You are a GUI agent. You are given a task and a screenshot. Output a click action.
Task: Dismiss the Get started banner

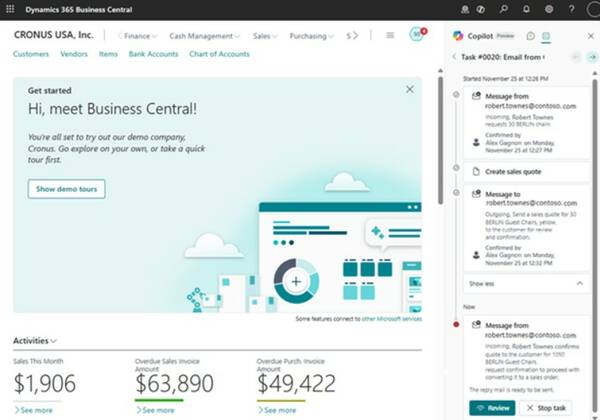click(409, 89)
